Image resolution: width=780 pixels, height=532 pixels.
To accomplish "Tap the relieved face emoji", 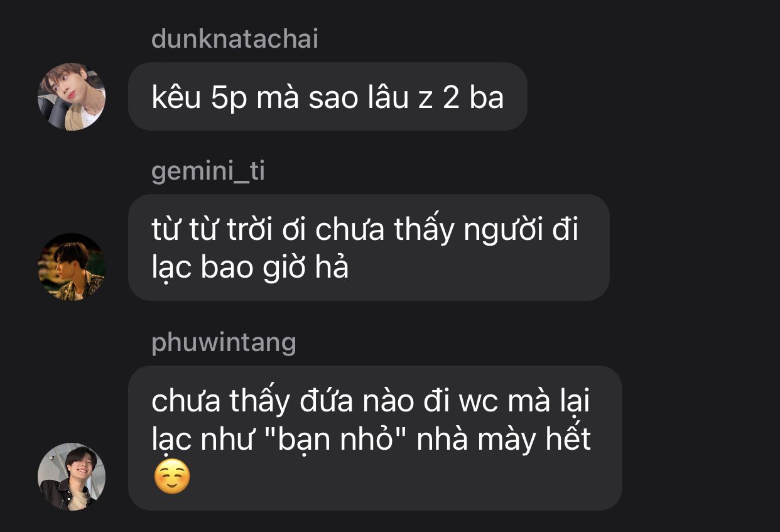I will (x=171, y=477).
